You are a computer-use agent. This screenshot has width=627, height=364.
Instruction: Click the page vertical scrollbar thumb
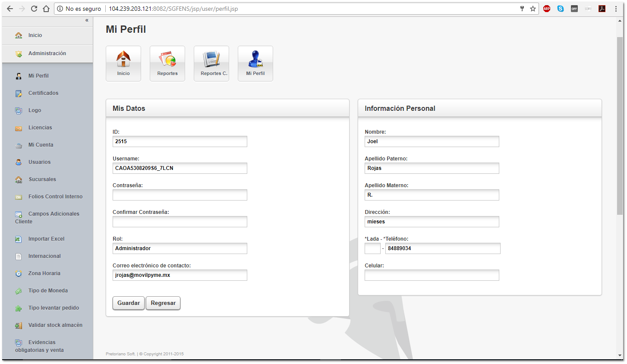coord(620,125)
